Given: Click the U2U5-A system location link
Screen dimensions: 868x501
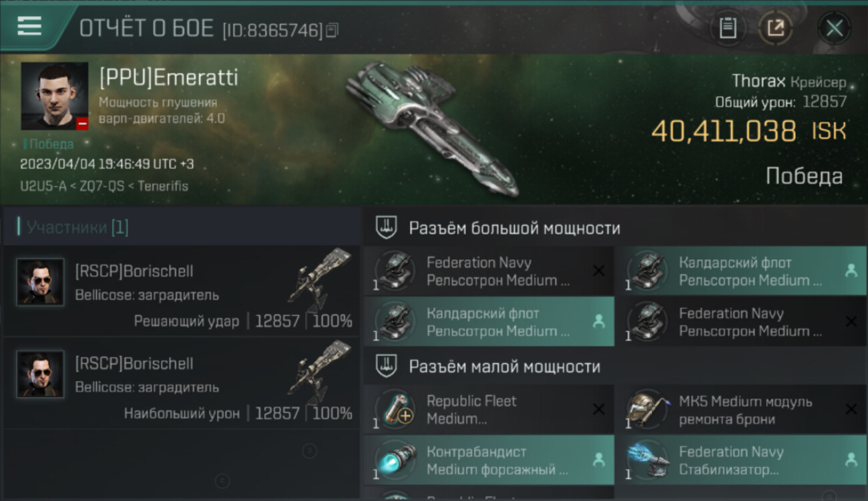Looking at the screenshot, I should coord(43,186).
